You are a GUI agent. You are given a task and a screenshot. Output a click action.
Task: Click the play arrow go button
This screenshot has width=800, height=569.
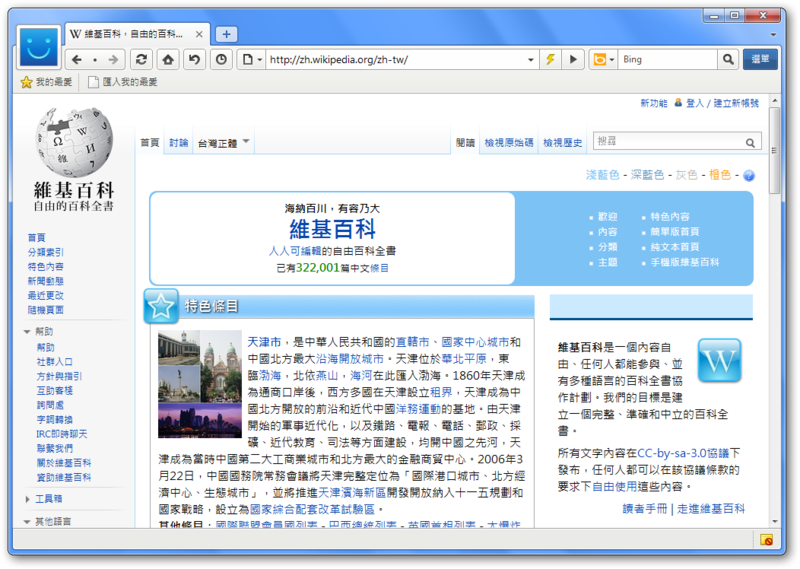pyautogui.click(x=573, y=59)
